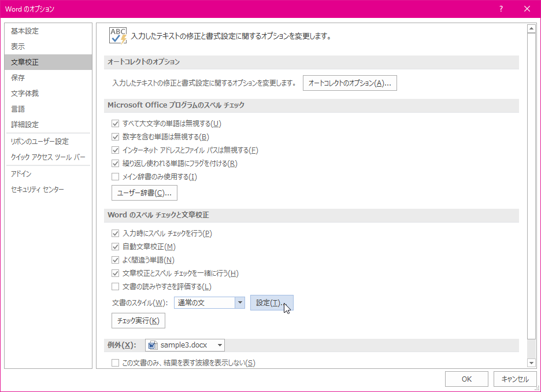Select 表示 in the sidebar
This screenshot has width=541, height=392.
coord(49,47)
